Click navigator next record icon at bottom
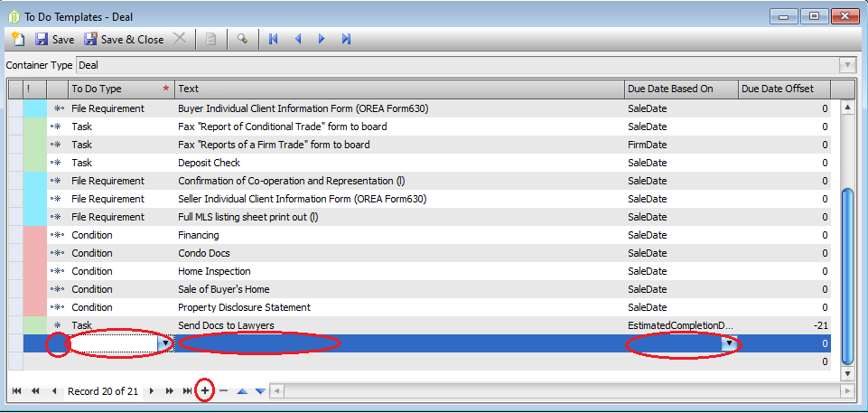This screenshot has width=868, height=413. point(151,390)
